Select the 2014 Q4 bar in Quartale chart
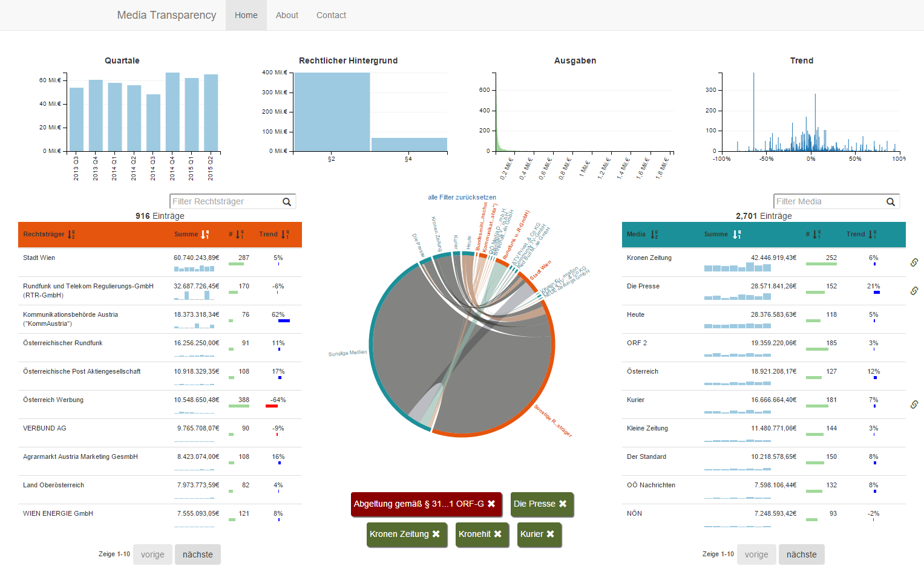924x575 pixels. coord(172,112)
